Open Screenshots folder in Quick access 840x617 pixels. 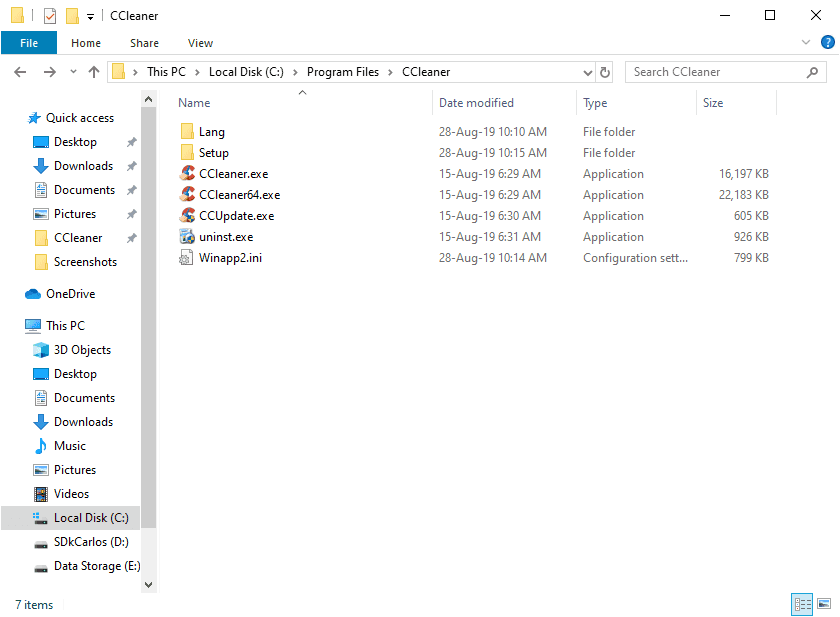pos(85,261)
